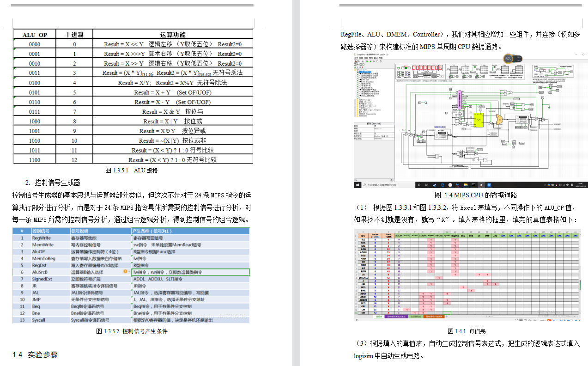
Task: Select the OR gate toolbar icon
Action: click(381, 61)
